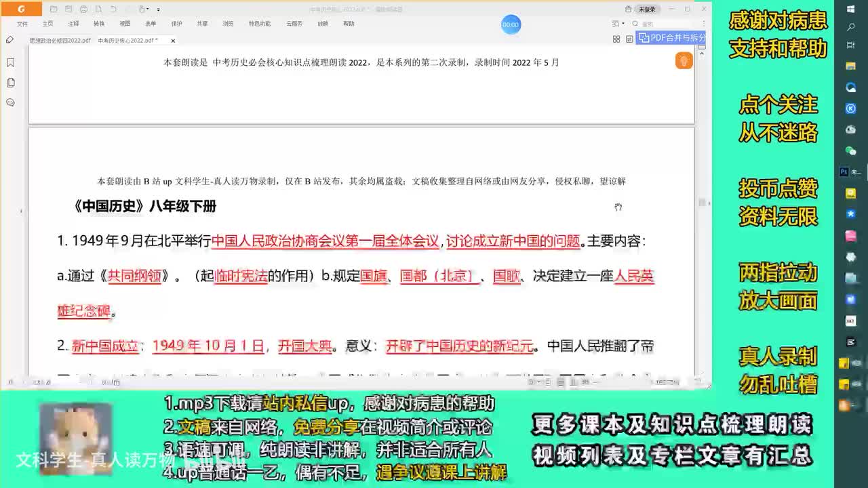Click the undo arrow icon
Screen dimensions: 868x488
[x=113, y=9]
